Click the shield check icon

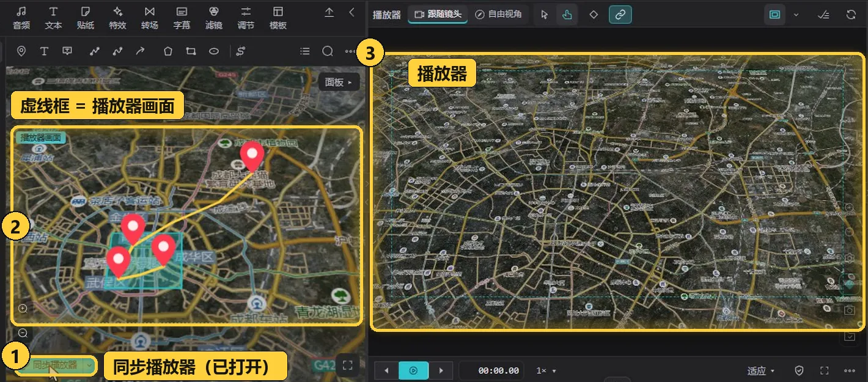coord(798,370)
